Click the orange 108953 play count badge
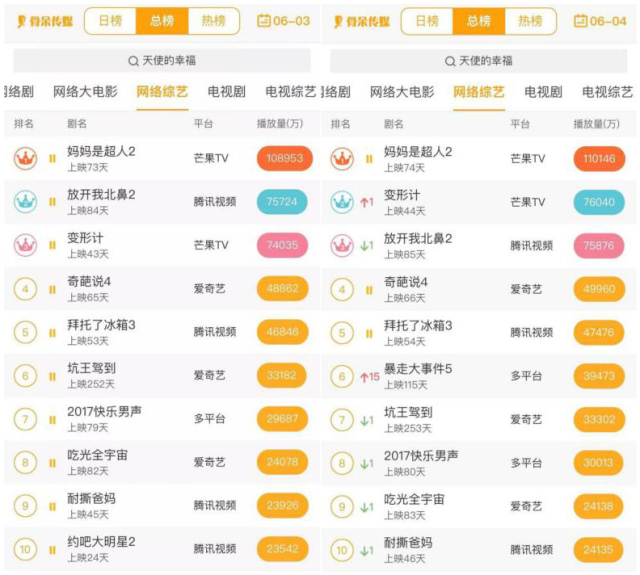The image size is (640, 575). 284,158
